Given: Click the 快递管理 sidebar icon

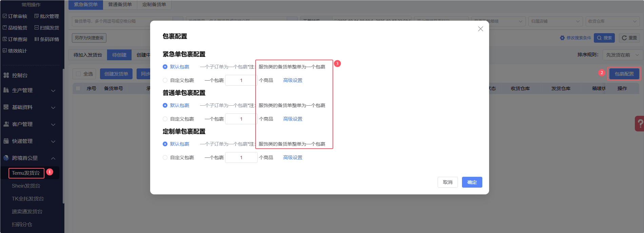Looking at the screenshot, I should pos(6,141).
